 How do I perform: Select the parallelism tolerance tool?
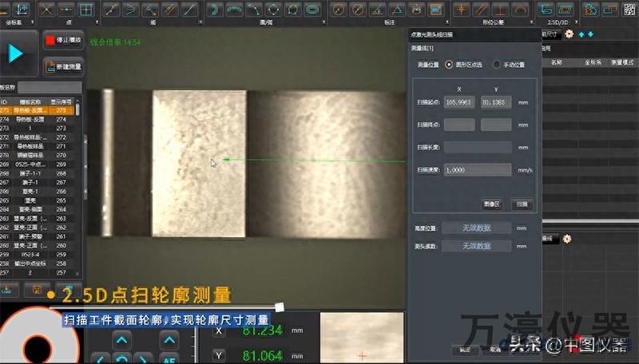481,10
